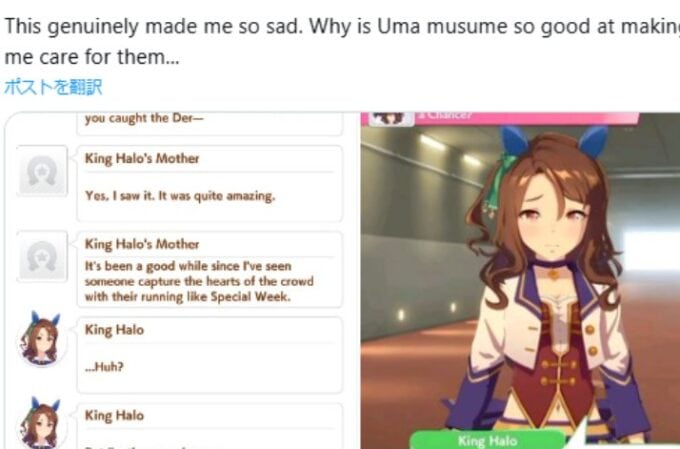Click King Halo name above '...Huh?'

114,330
